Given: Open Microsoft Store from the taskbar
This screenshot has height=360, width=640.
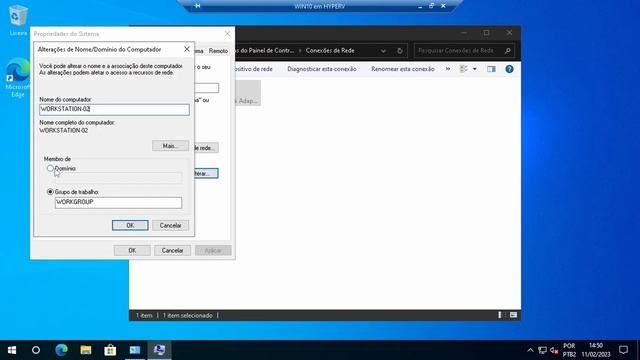Looking at the screenshot, I should 110,350.
